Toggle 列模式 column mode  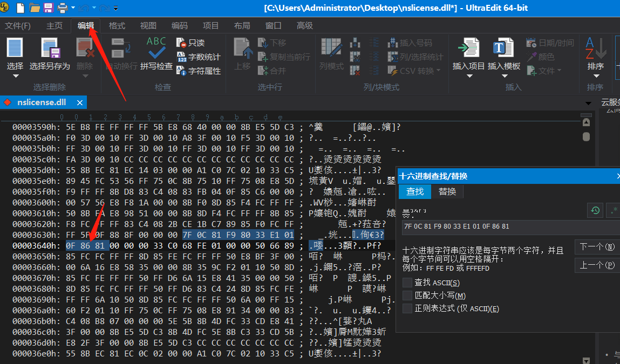331,54
